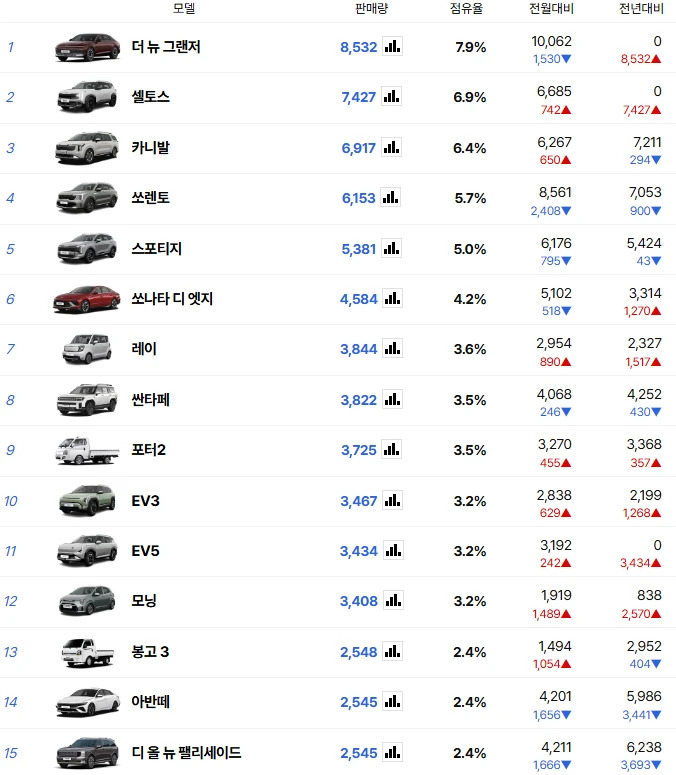
Task: Open the 쏘나타 디 엣지 model link
Action: pyautogui.click(x=172, y=299)
